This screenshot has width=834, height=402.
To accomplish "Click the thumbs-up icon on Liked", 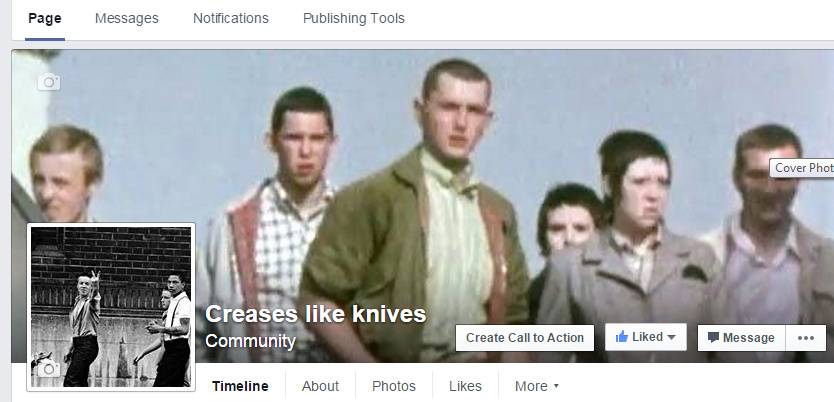I will point(622,337).
